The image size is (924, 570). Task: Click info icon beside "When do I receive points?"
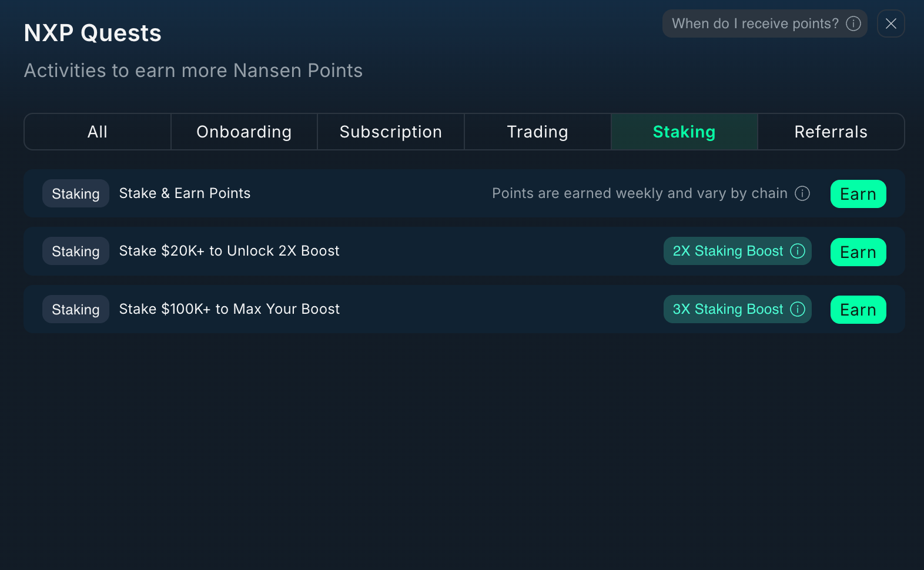(x=853, y=24)
